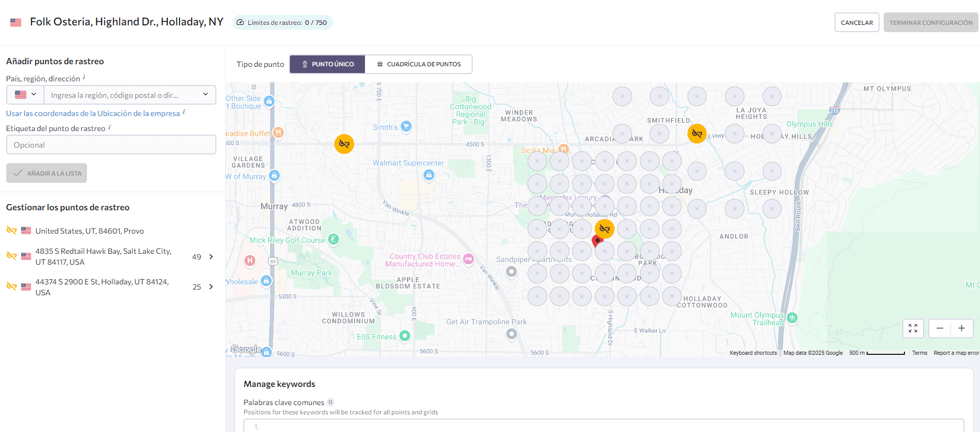Image resolution: width=980 pixels, height=432 pixels.
Task: Click the tracking point label field
Action: point(111,145)
